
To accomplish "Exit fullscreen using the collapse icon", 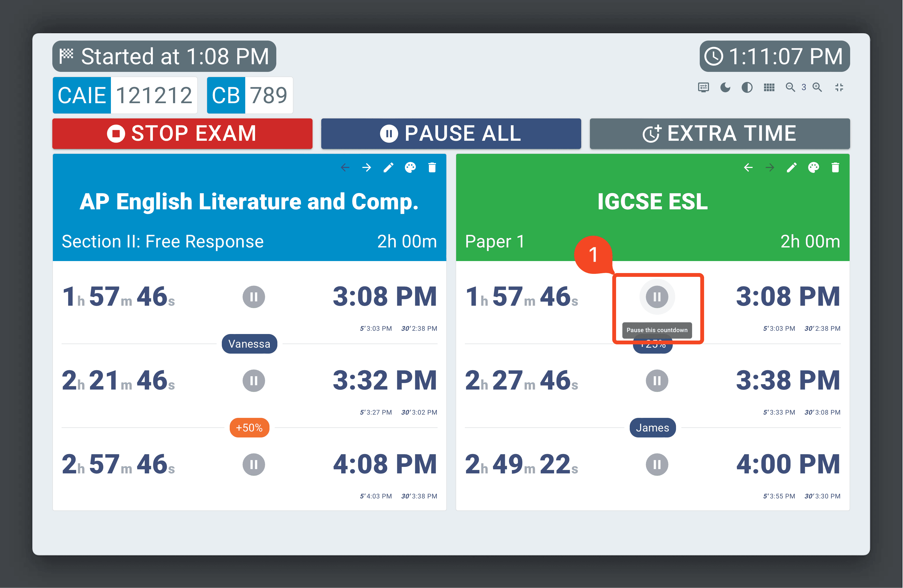I will pyautogui.click(x=839, y=88).
